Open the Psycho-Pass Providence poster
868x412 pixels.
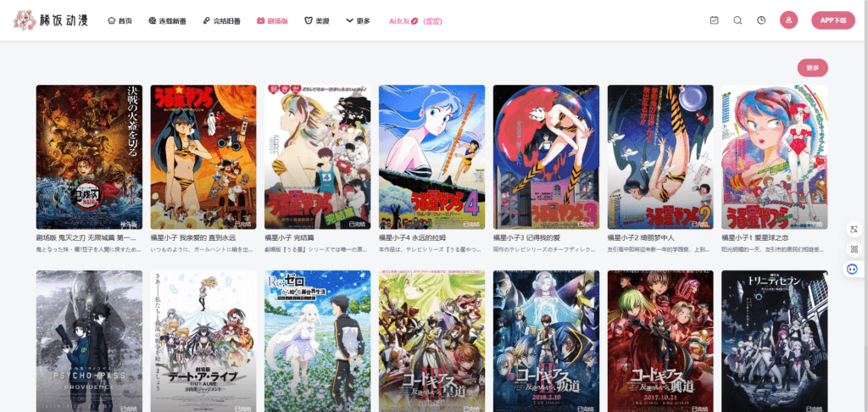click(x=89, y=341)
